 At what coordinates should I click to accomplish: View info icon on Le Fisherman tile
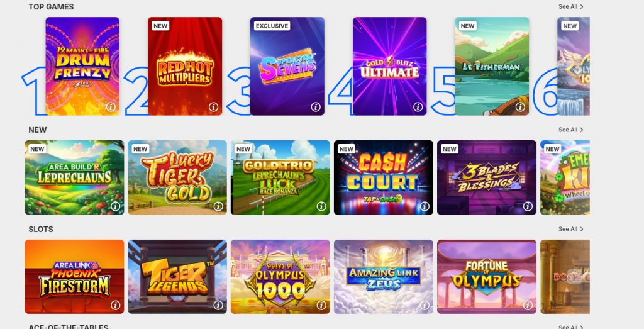pos(520,107)
